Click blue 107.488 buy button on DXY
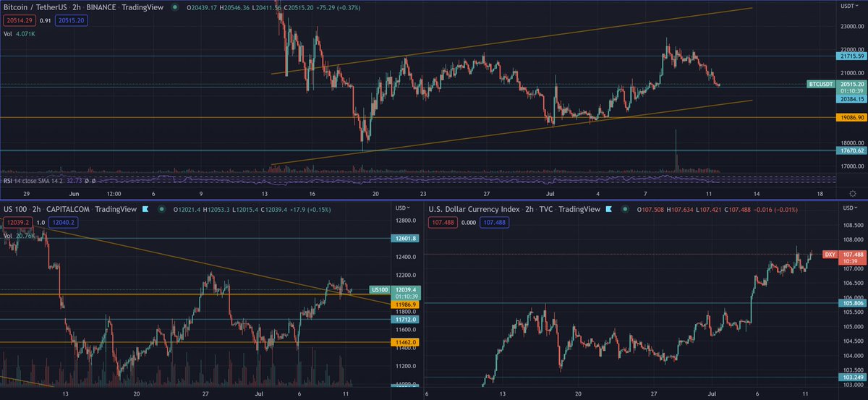The image size is (868, 400). point(494,223)
